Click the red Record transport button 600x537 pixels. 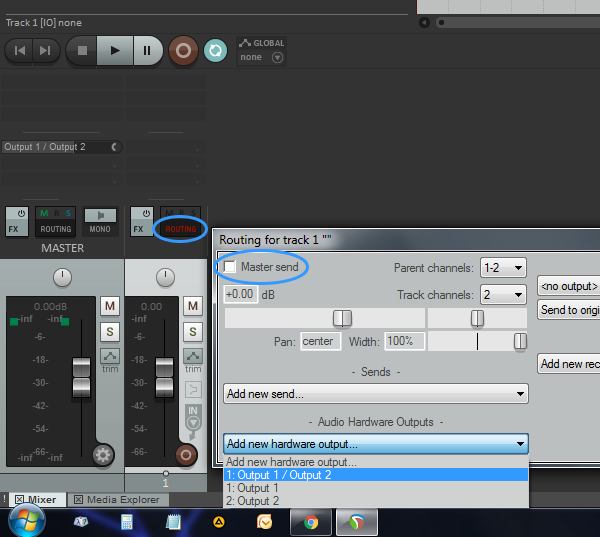(x=183, y=50)
